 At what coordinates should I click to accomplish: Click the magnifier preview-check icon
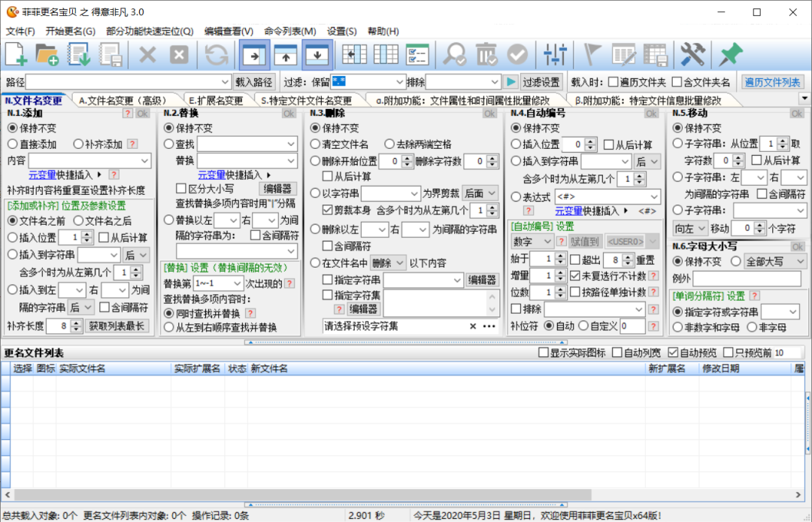pos(454,54)
